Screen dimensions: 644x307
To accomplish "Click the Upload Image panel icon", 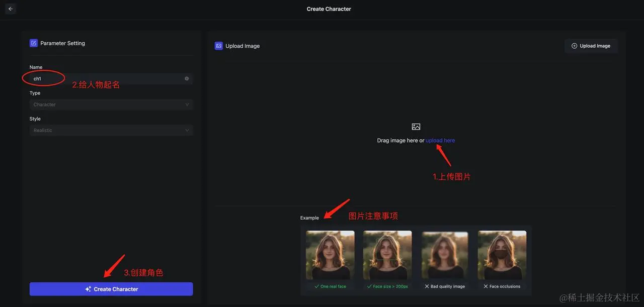I will (x=218, y=46).
